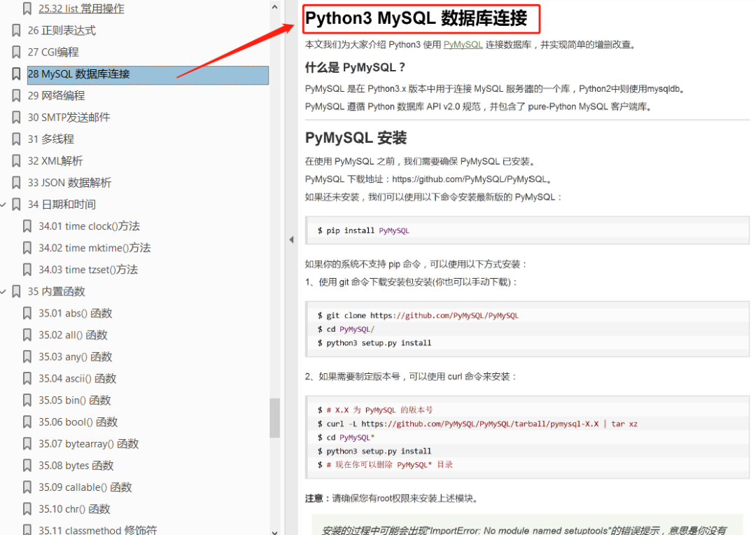756x535 pixels.
Task: Click the bookmark icon for "35.05 bin() 函数"
Action: coord(27,400)
